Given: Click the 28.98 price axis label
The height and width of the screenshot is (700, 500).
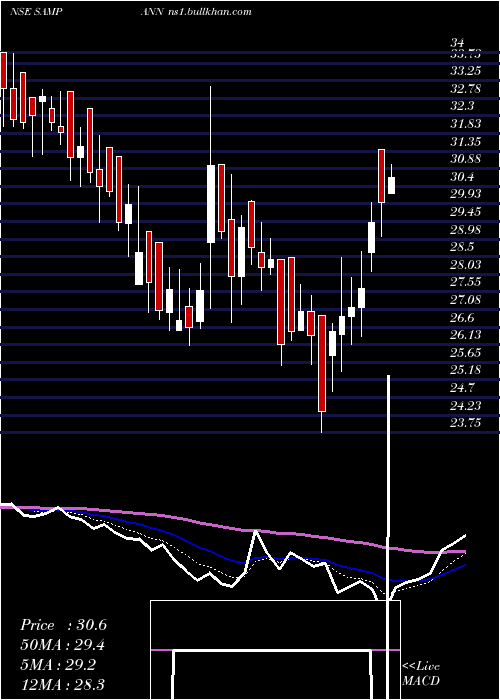Looking at the screenshot, I should (x=465, y=229).
